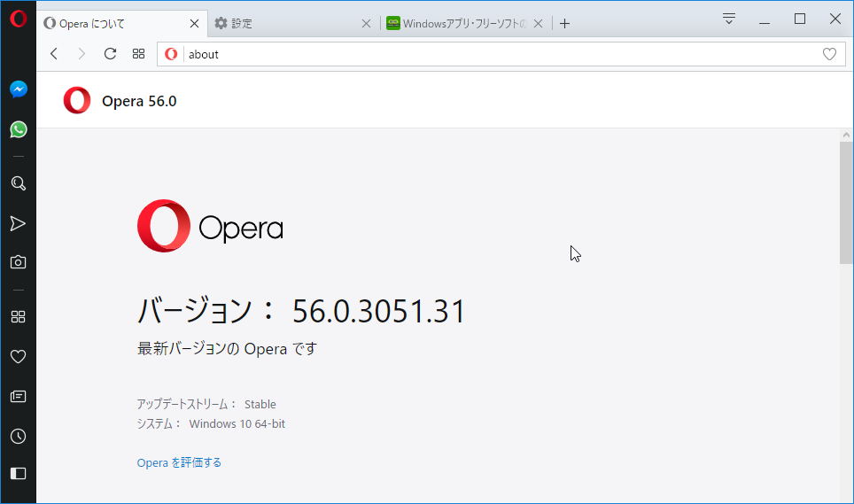The image size is (854, 504).
Task: Click the Opera を評価する link
Action: pos(179,462)
